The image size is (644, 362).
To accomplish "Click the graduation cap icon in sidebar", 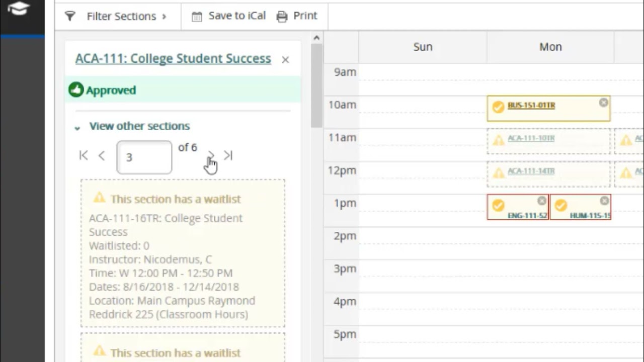I will [x=19, y=9].
